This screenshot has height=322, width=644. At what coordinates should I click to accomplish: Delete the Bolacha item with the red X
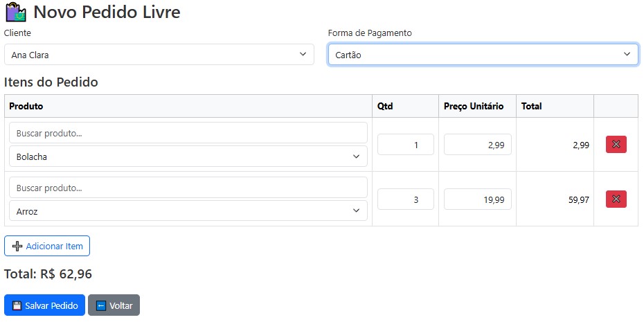point(616,144)
